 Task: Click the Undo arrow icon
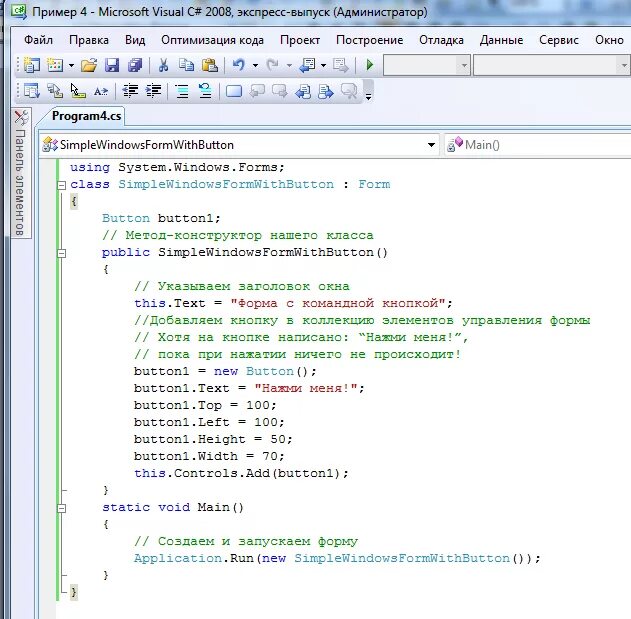(239, 65)
